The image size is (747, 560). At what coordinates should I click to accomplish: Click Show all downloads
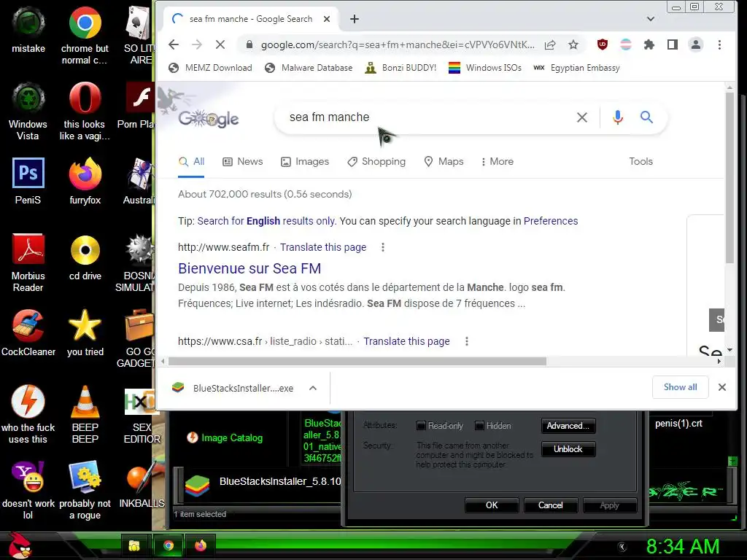coord(681,387)
